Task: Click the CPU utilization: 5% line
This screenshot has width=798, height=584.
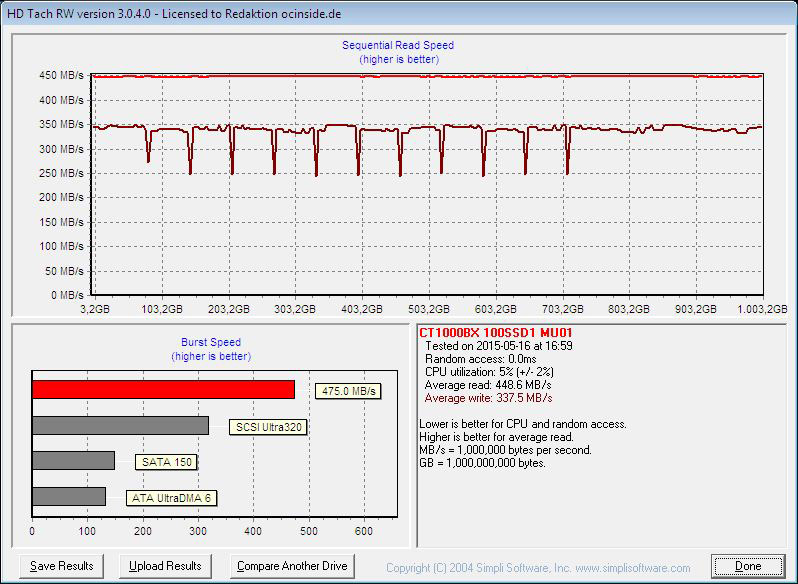Action: [489, 372]
